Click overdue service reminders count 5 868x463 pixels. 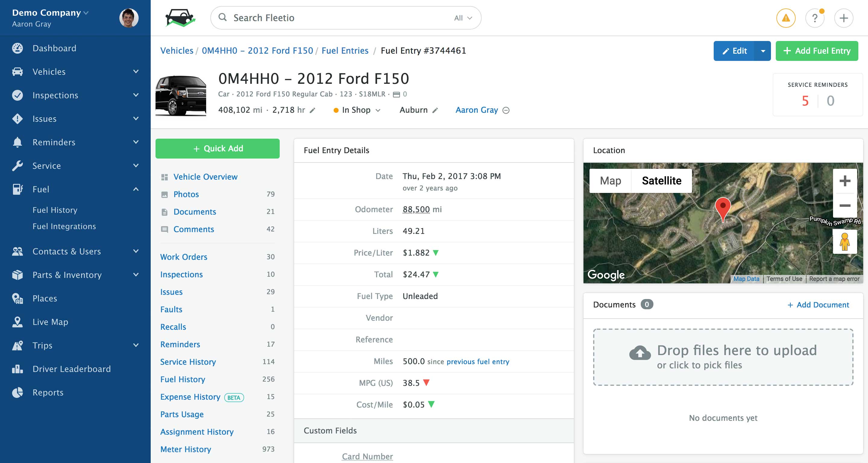tap(805, 101)
